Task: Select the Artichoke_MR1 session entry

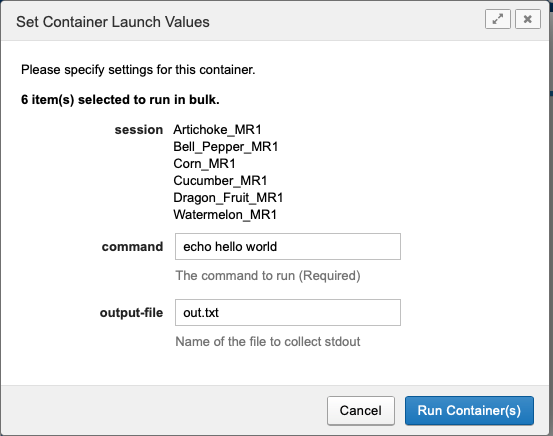Action: tap(217, 130)
